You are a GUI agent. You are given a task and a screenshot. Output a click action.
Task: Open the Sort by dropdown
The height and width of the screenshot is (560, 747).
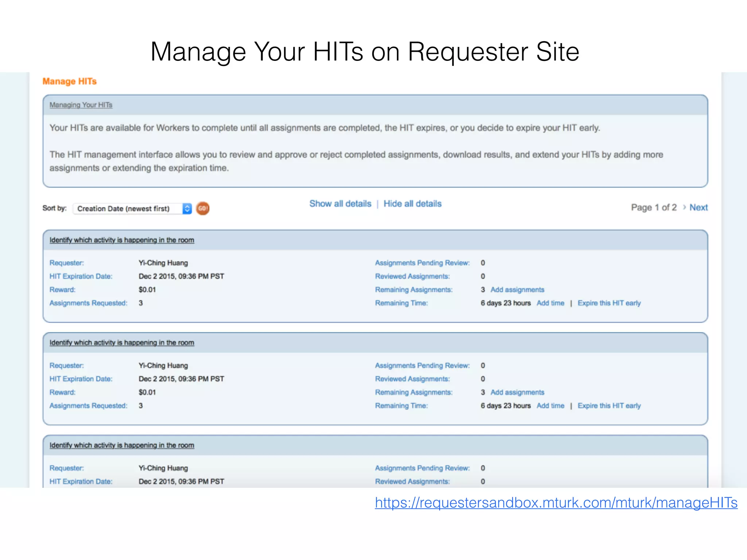pyautogui.click(x=132, y=209)
